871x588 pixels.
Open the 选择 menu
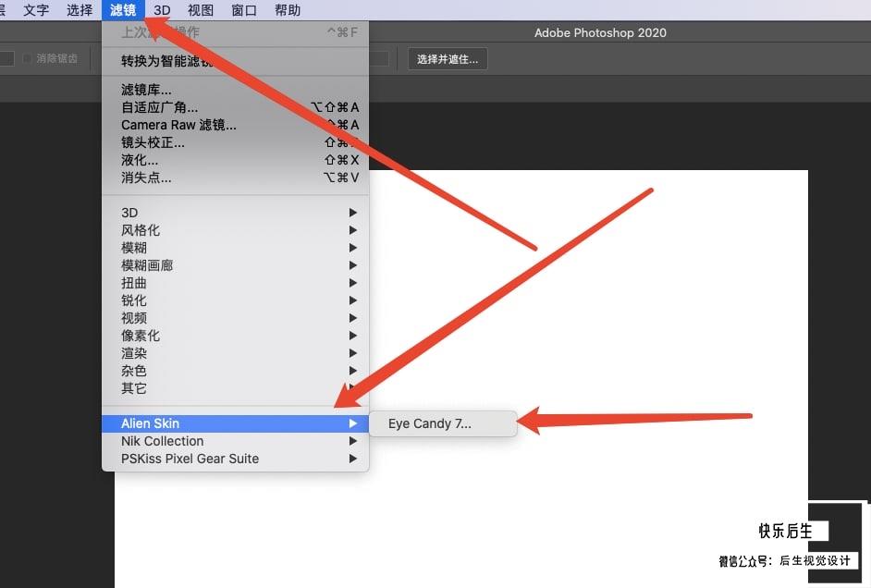(80, 10)
